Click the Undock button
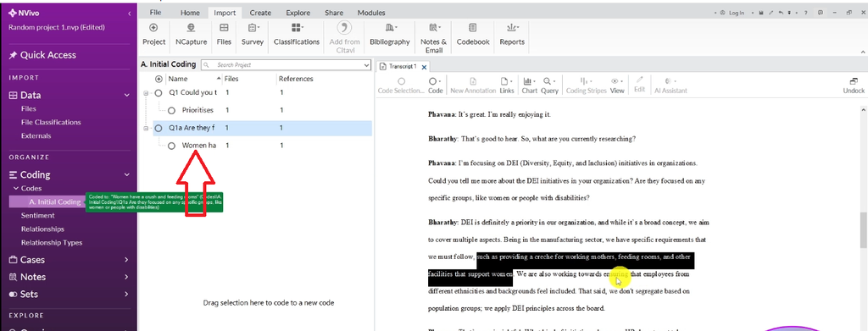 point(854,85)
